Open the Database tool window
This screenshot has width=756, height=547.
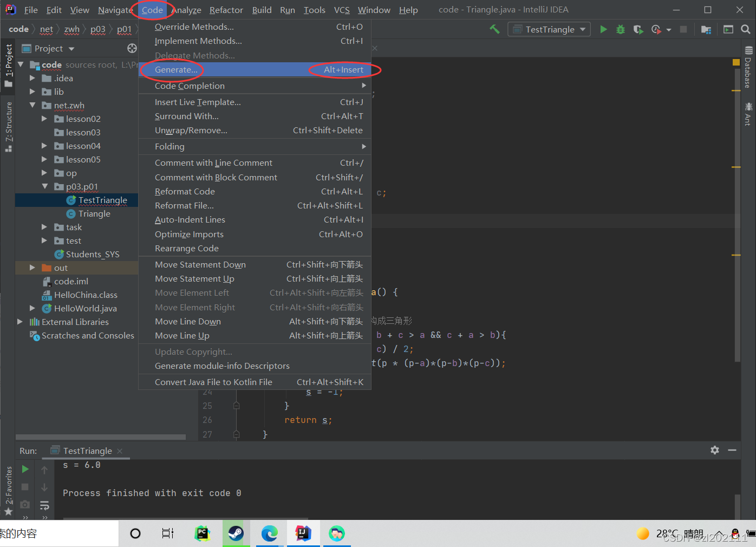(748, 67)
